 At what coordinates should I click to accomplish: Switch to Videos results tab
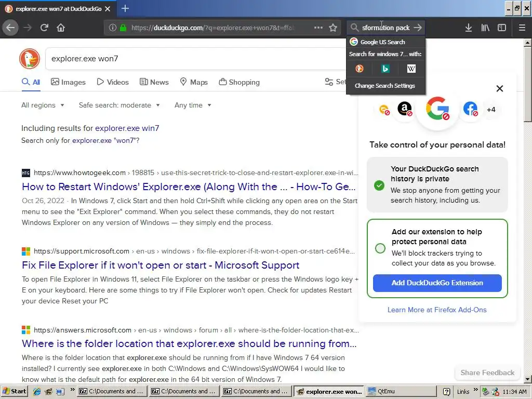coord(113,82)
